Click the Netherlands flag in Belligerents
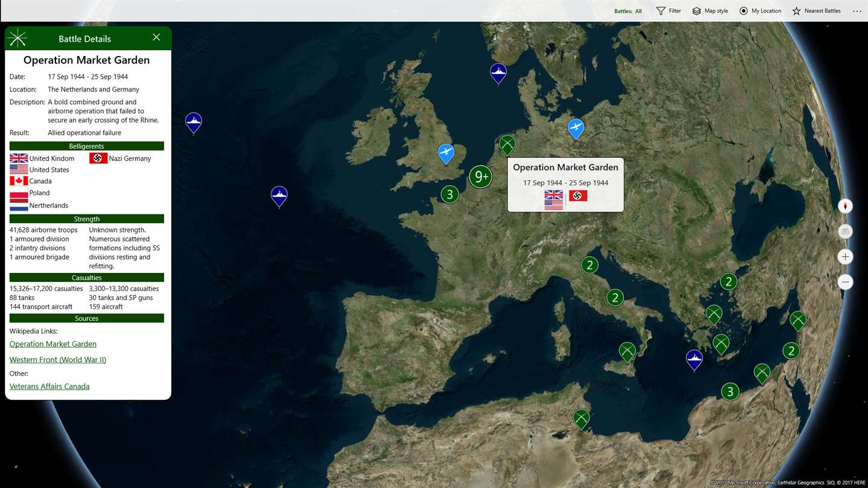 point(19,205)
